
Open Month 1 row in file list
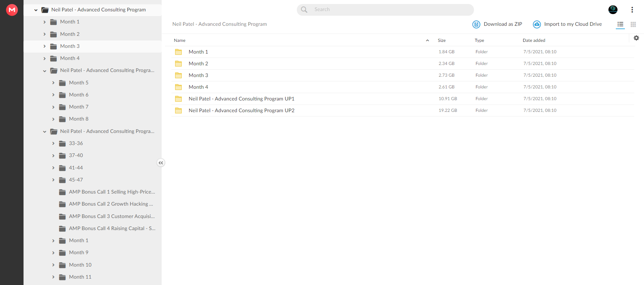402,52
